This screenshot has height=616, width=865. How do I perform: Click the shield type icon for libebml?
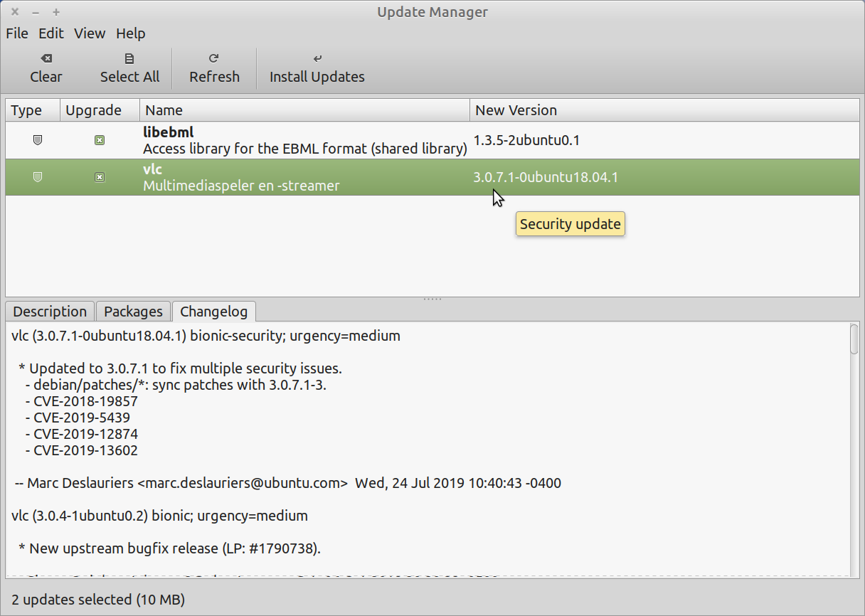click(x=38, y=140)
